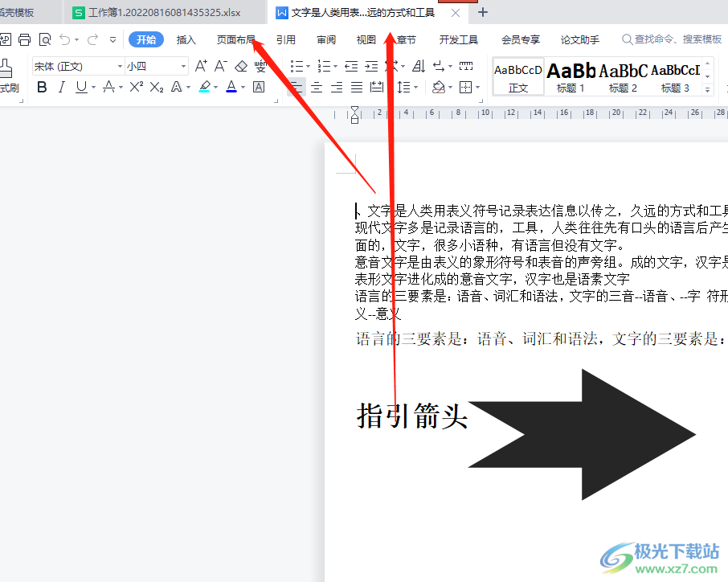Image resolution: width=728 pixels, height=582 pixels.
Task: Open a new document tab with plus
Action: (x=483, y=13)
